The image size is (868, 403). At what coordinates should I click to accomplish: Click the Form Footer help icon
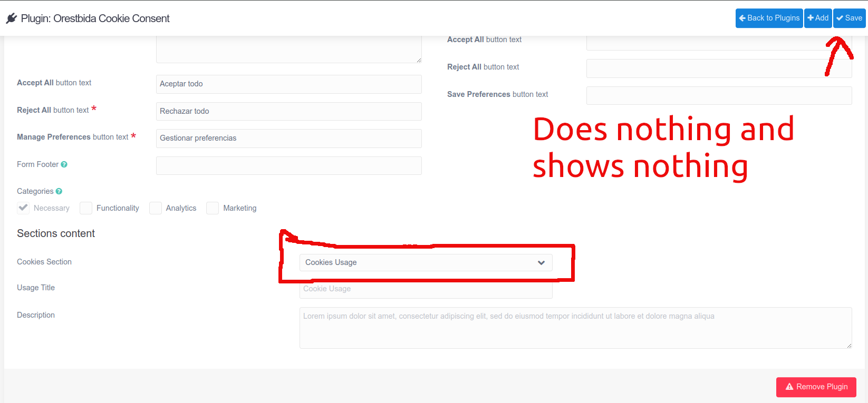point(64,164)
